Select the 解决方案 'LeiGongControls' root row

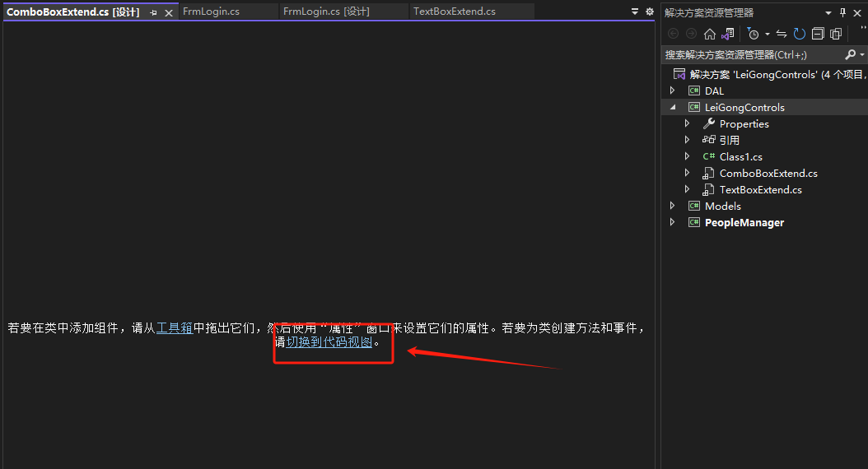[765, 74]
